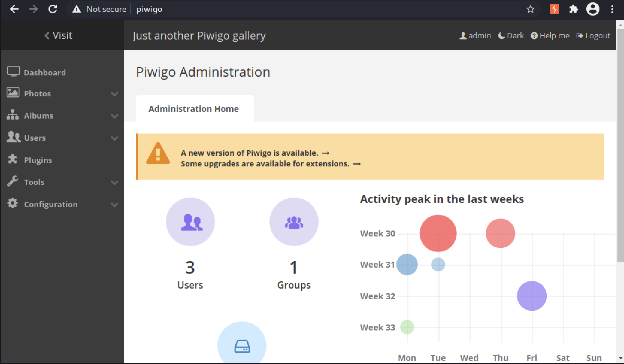This screenshot has height=364, width=624.
Task: Click the 'Wed' day axis label
Action: [x=469, y=358]
